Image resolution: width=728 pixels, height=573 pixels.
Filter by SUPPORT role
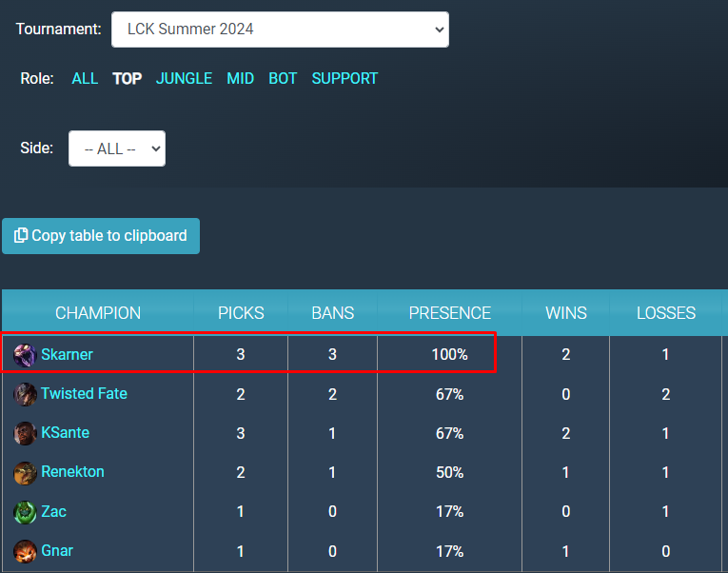(x=344, y=79)
